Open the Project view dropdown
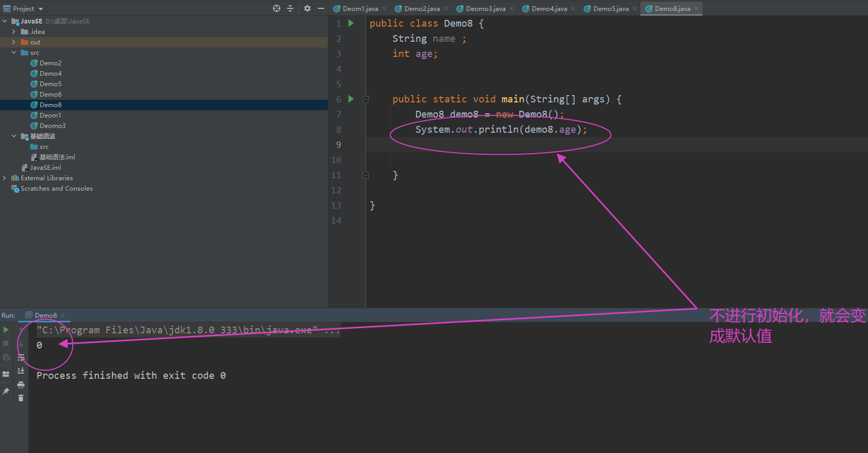 [x=41, y=9]
